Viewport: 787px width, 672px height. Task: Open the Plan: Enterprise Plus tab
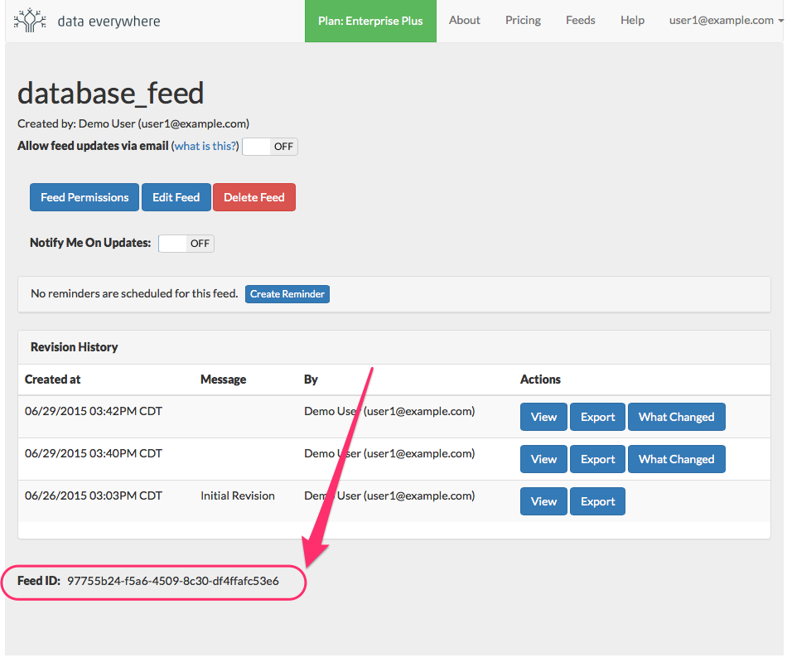pyautogui.click(x=370, y=21)
